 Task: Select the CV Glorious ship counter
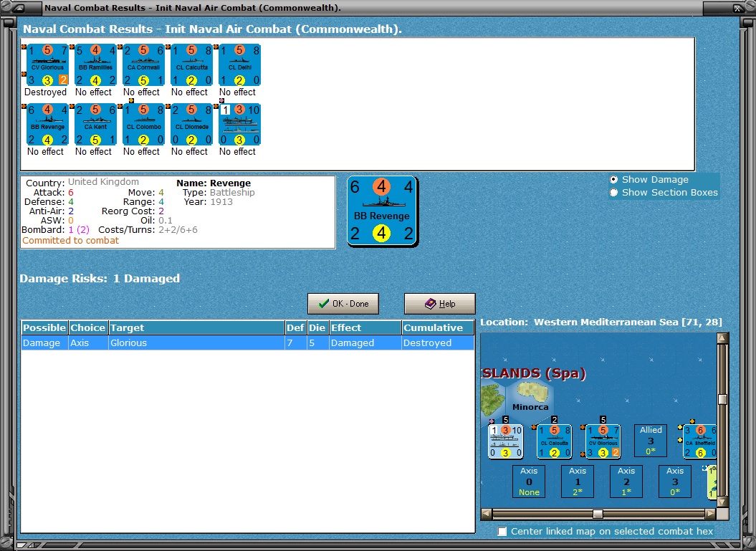tap(47, 64)
